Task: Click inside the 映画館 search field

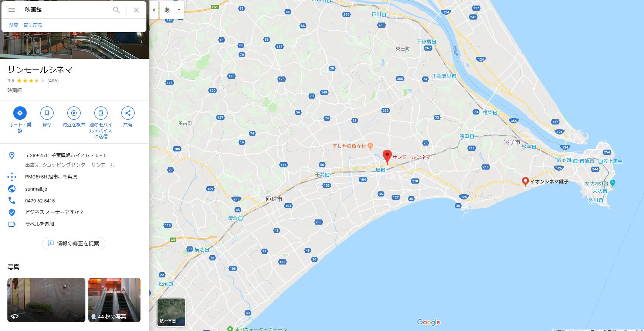Action: pyautogui.click(x=67, y=10)
